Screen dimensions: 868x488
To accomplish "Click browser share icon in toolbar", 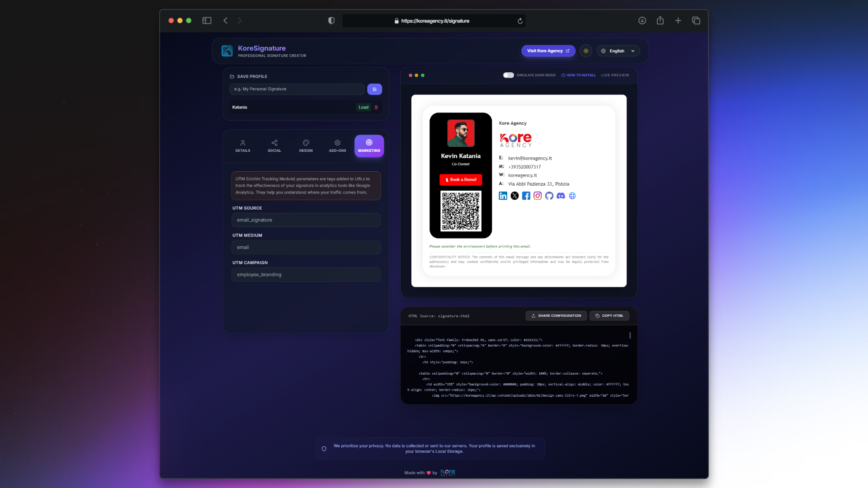I will point(660,21).
